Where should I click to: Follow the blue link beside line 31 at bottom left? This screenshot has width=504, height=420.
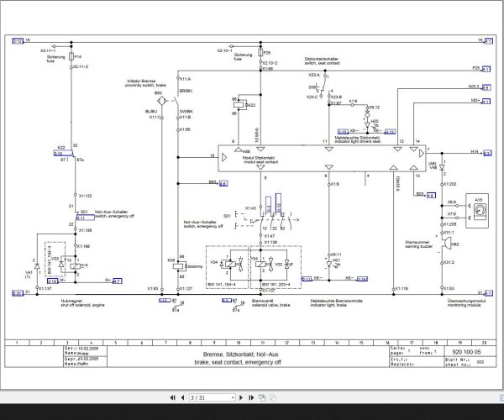click(x=18, y=293)
